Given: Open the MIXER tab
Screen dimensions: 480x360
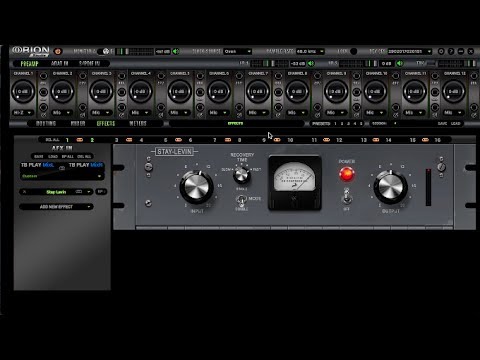Looking at the screenshot, I should (x=78, y=124).
